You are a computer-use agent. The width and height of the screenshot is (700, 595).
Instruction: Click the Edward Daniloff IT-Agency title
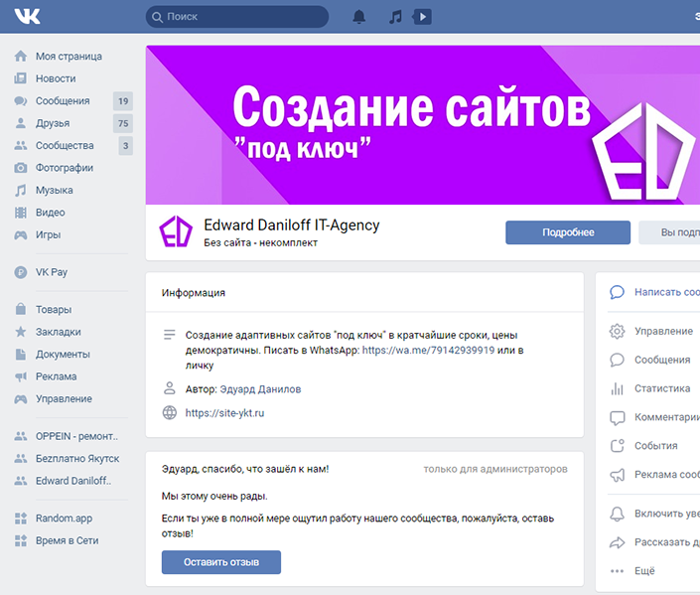click(292, 225)
